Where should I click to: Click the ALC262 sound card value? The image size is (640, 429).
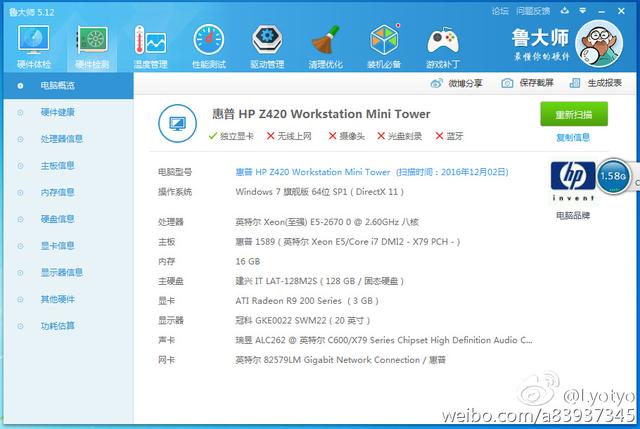pos(384,340)
